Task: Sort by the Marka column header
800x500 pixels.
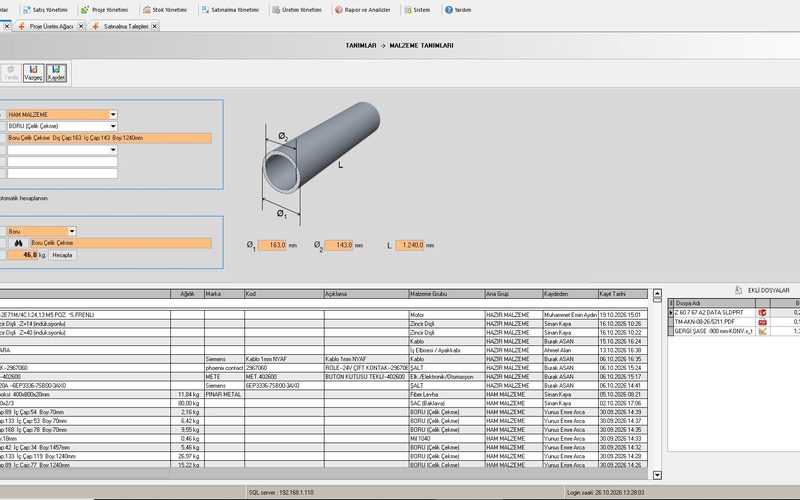Action: pyautogui.click(x=224, y=294)
